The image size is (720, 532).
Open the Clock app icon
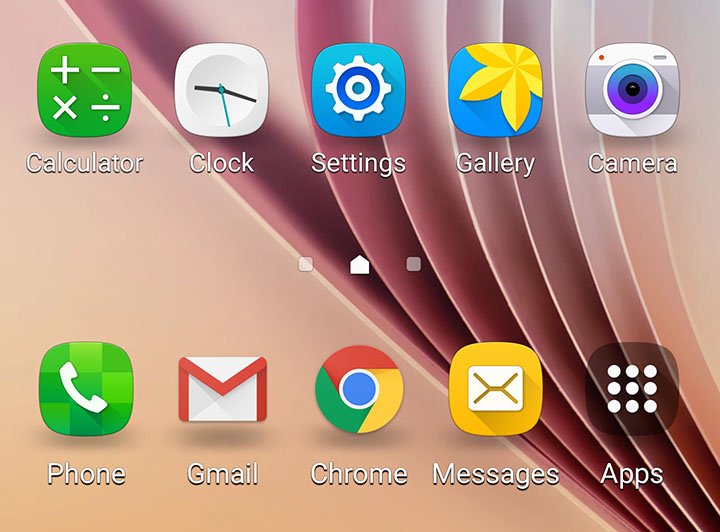click(221, 90)
